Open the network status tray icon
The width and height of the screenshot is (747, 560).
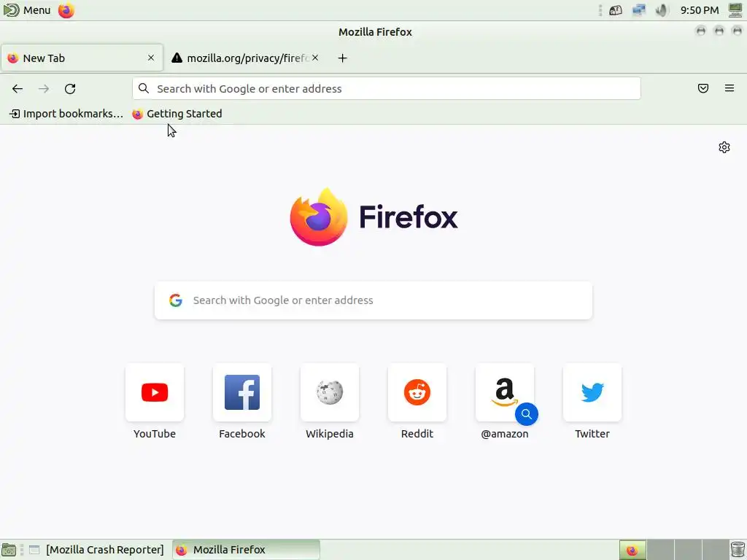(638, 10)
